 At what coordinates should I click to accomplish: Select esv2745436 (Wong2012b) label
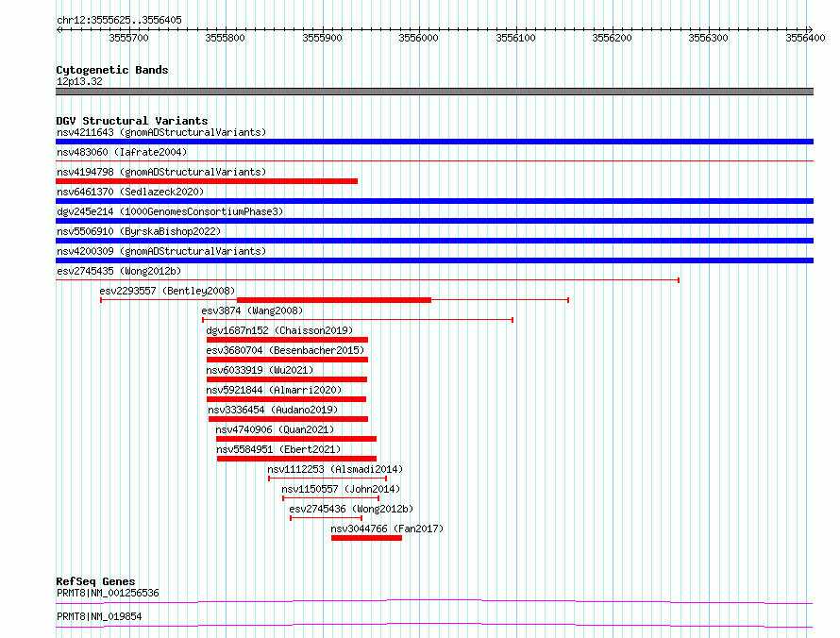(351, 509)
